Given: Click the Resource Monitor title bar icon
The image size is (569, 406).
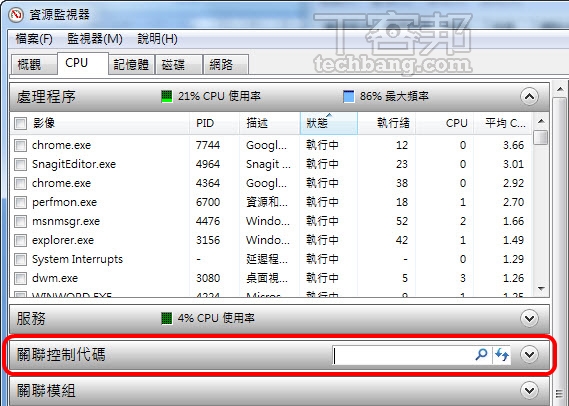Looking at the screenshot, I should (x=16, y=15).
